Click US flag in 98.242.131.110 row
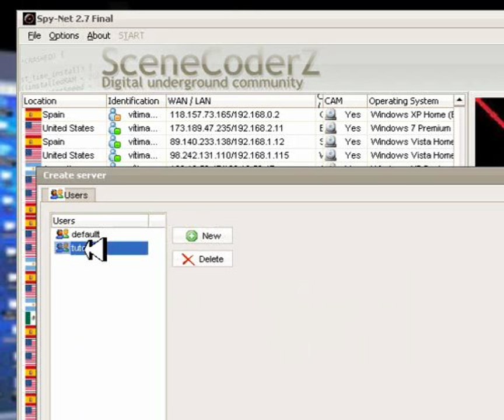The image size is (504, 420). coord(33,155)
